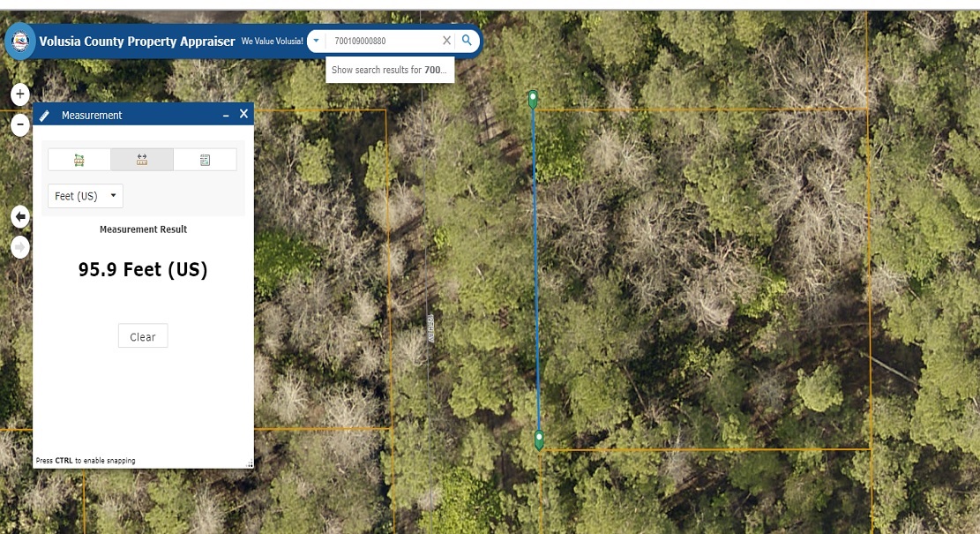Minimize the Measurement panel
980x534 pixels.
226,115
